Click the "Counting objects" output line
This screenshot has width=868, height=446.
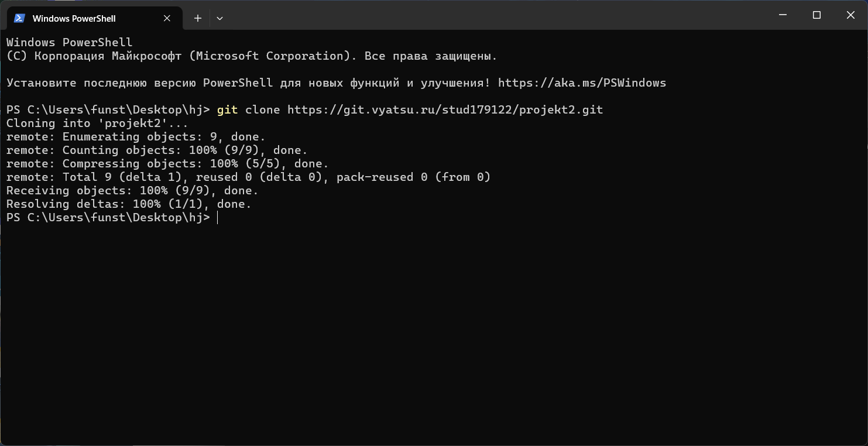tap(157, 150)
